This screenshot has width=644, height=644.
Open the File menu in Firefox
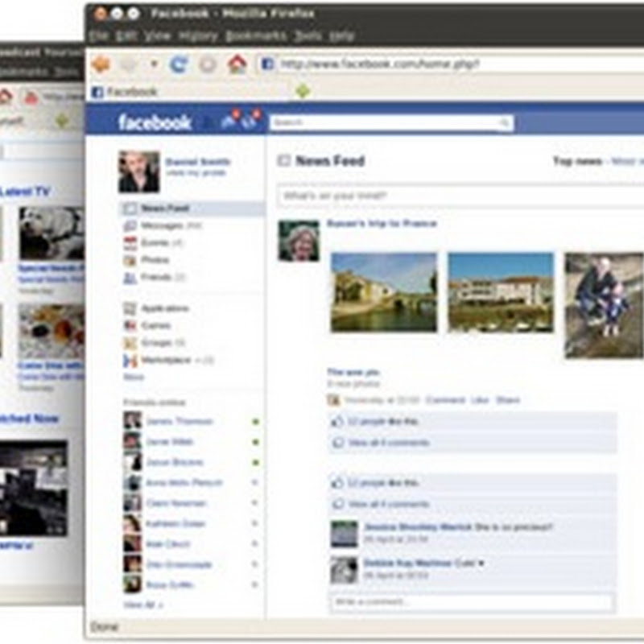pyautogui.click(x=98, y=36)
